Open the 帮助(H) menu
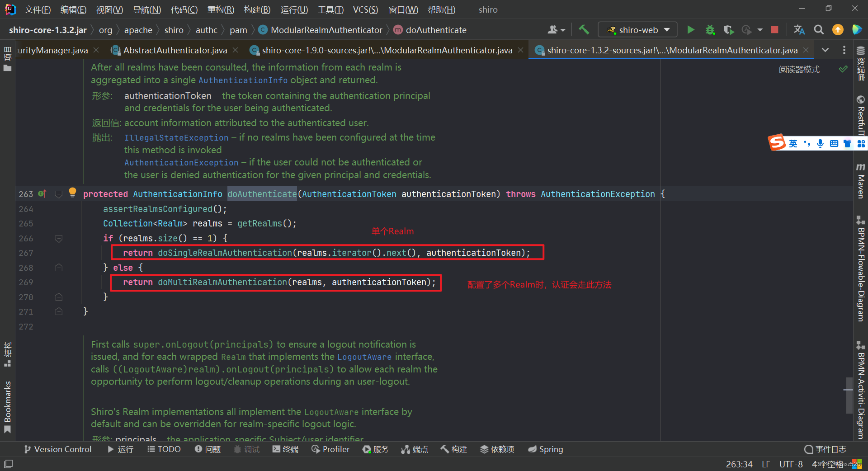The image size is (868, 471). point(441,9)
